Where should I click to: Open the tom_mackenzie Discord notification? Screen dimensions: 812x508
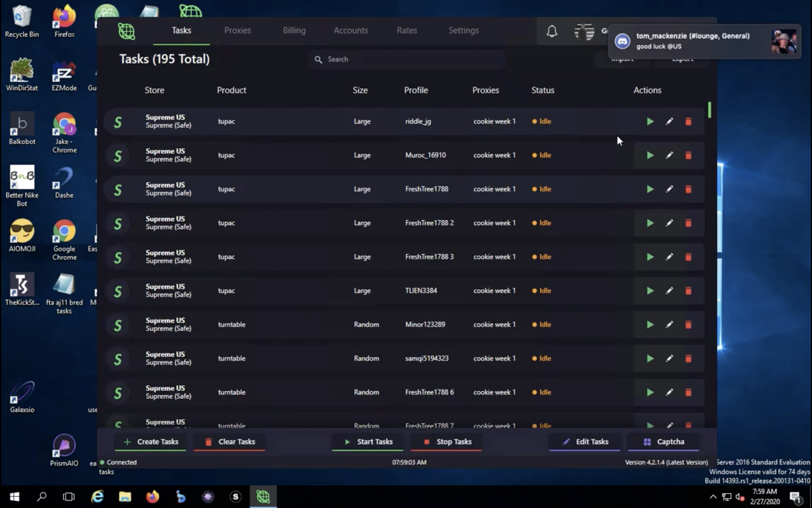coord(705,41)
